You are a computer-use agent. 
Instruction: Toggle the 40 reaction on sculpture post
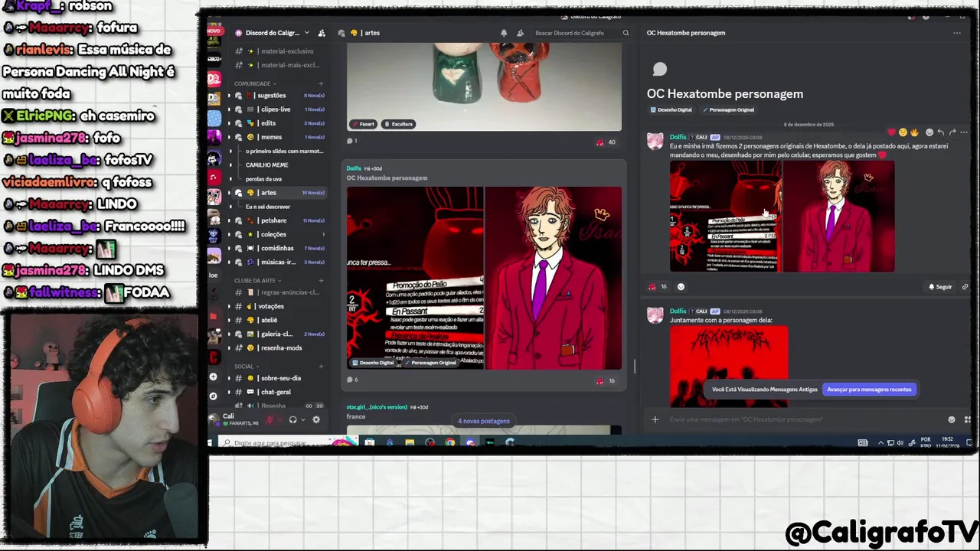(x=606, y=142)
